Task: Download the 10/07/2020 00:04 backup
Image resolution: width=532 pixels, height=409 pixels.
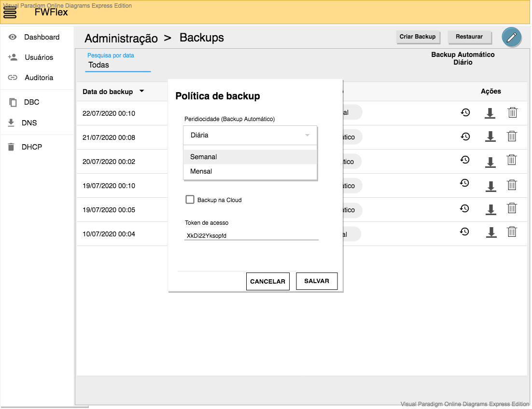Action: coord(491,232)
